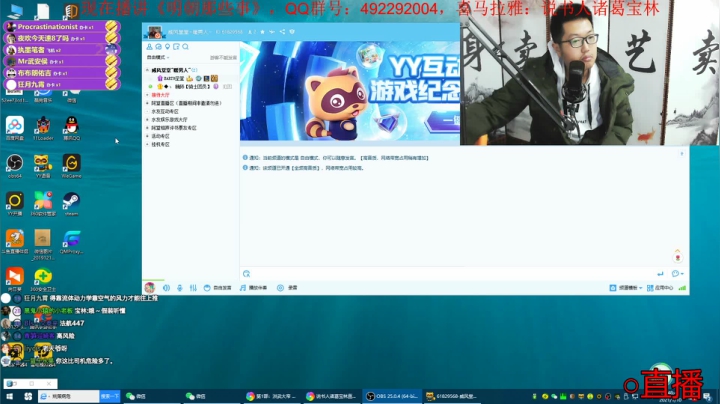Open the 频道模板 dropdown
The height and width of the screenshot is (404, 720).
(625, 288)
